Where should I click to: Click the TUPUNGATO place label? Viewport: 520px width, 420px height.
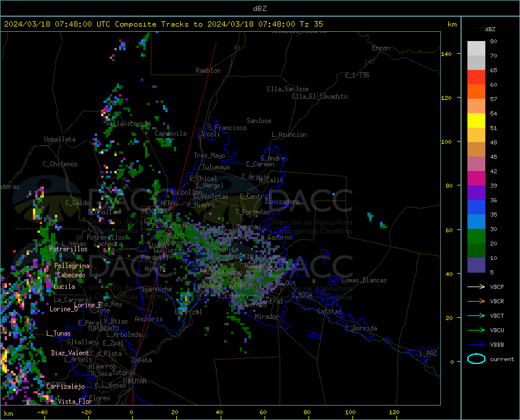(103, 329)
